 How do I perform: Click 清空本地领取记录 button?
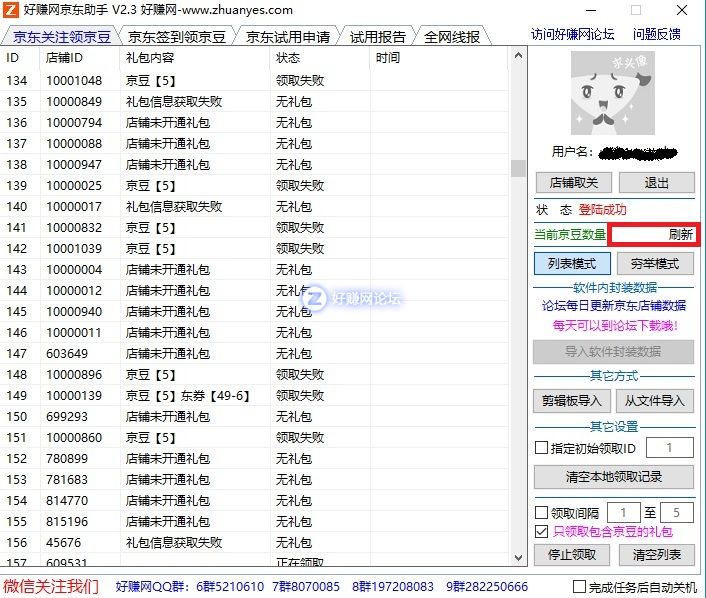[614, 477]
